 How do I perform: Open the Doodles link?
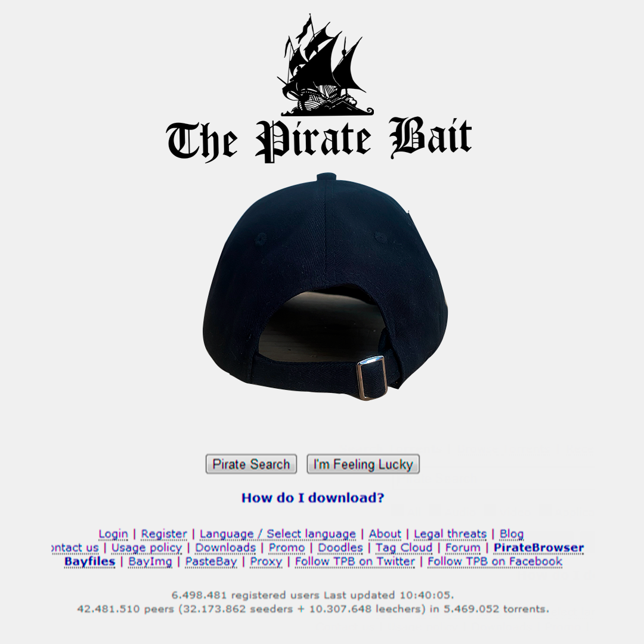click(x=340, y=548)
